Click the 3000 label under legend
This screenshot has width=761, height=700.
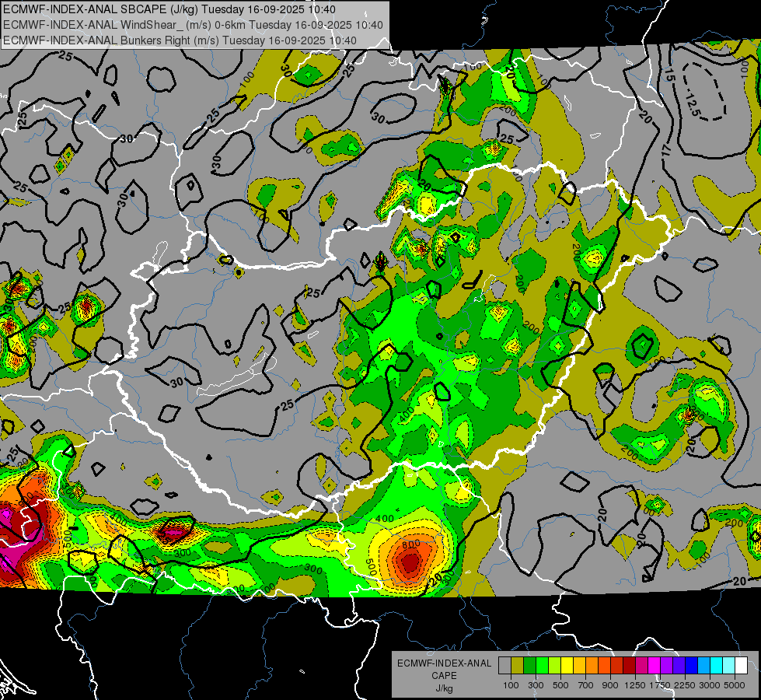click(710, 685)
